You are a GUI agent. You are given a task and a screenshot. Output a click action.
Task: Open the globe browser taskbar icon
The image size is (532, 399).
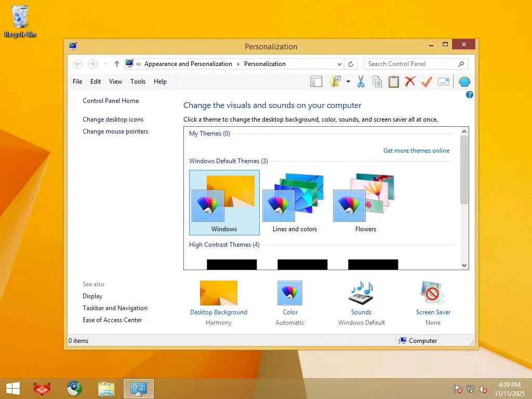point(74,389)
